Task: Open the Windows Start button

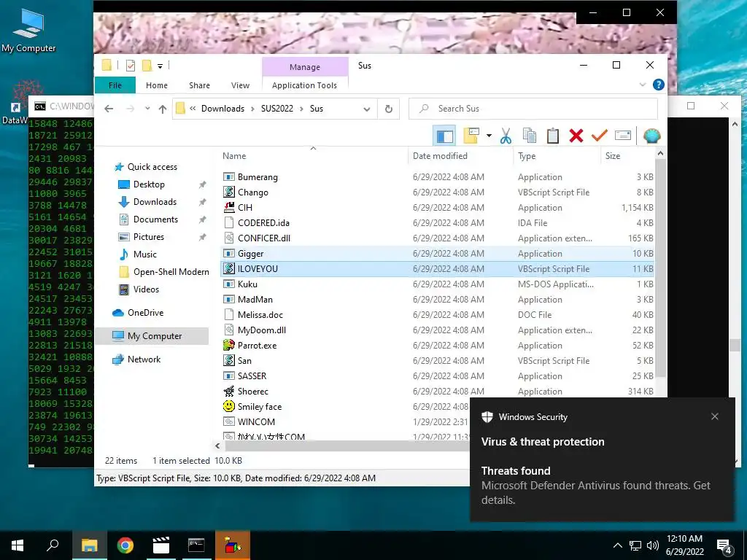Action: (x=18, y=545)
